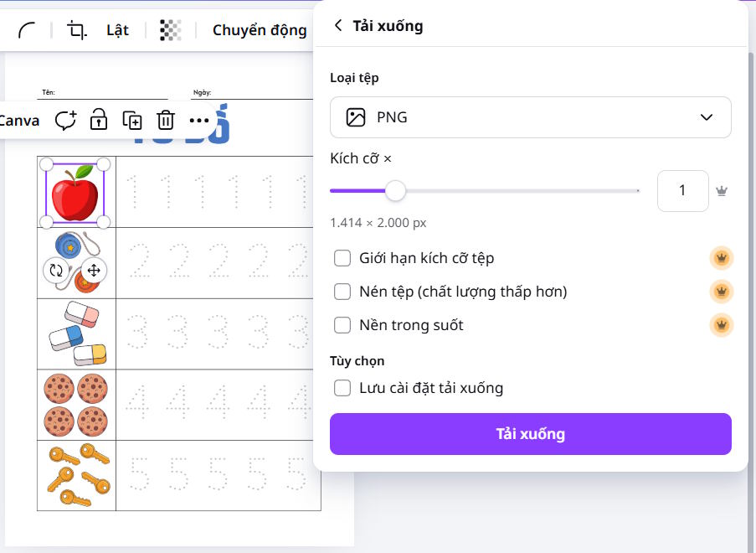The image size is (756, 553).
Task: Click the size multiplier input showing 1
Action: pyautogui.click(x=682, y=191)
